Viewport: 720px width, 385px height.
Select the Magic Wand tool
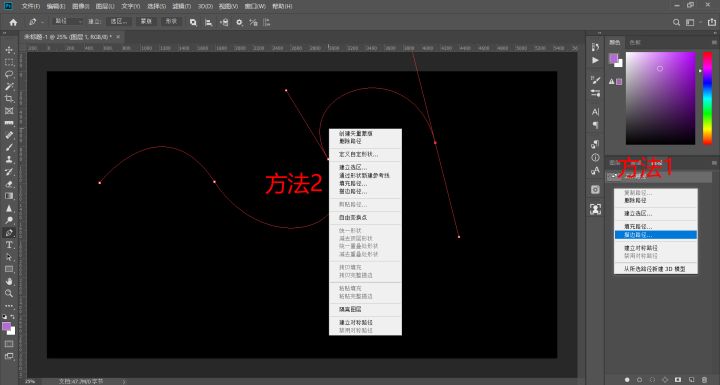pos(9,86)
